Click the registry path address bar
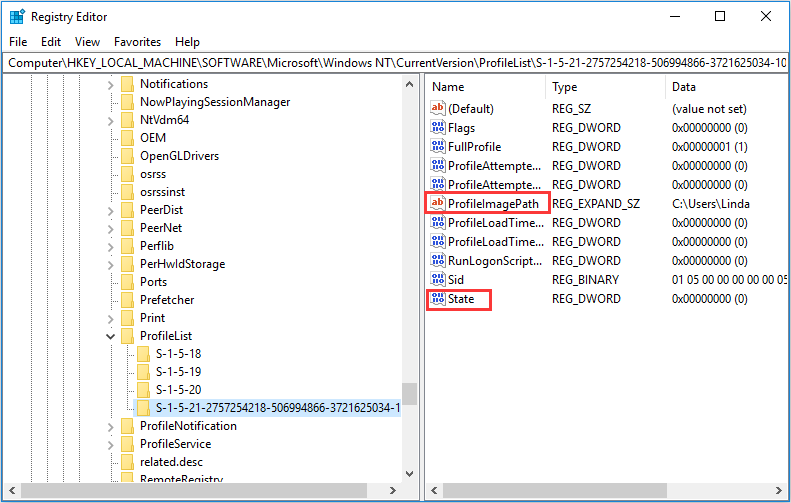The image size is (791, 503). tap(396, 63)
